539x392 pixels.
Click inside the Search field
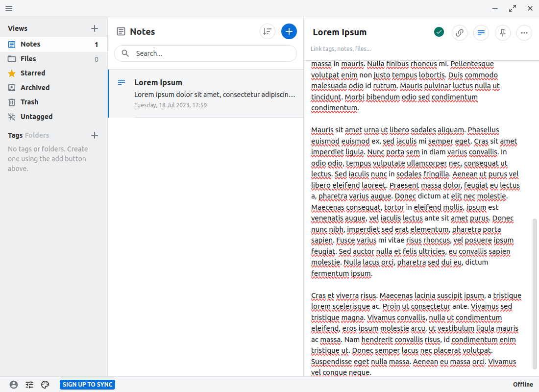click(x=205, y=53)
